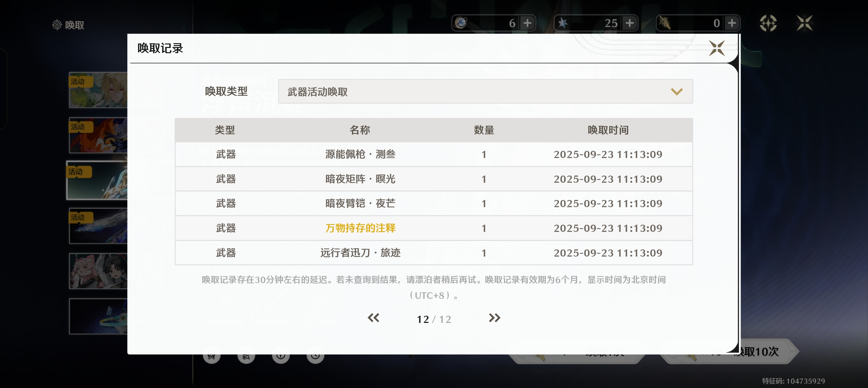Select the second 活动 banner with flames

coord(98,135)
